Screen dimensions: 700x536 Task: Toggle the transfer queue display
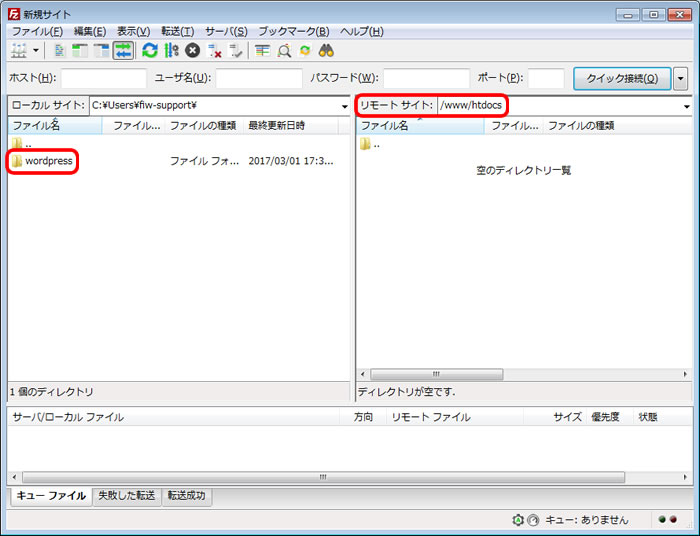pyautogui.click(x=123, y=50)
